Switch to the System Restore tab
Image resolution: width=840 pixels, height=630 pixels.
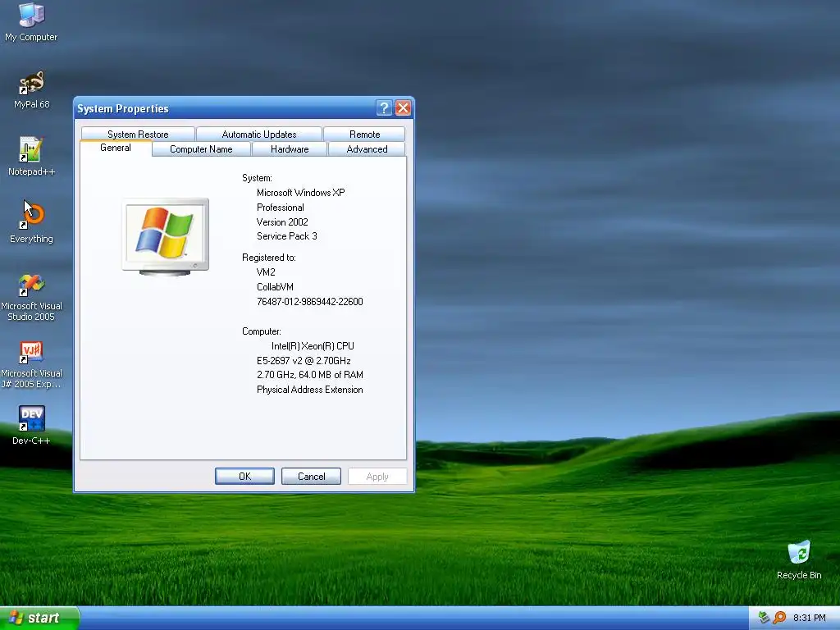138,134
